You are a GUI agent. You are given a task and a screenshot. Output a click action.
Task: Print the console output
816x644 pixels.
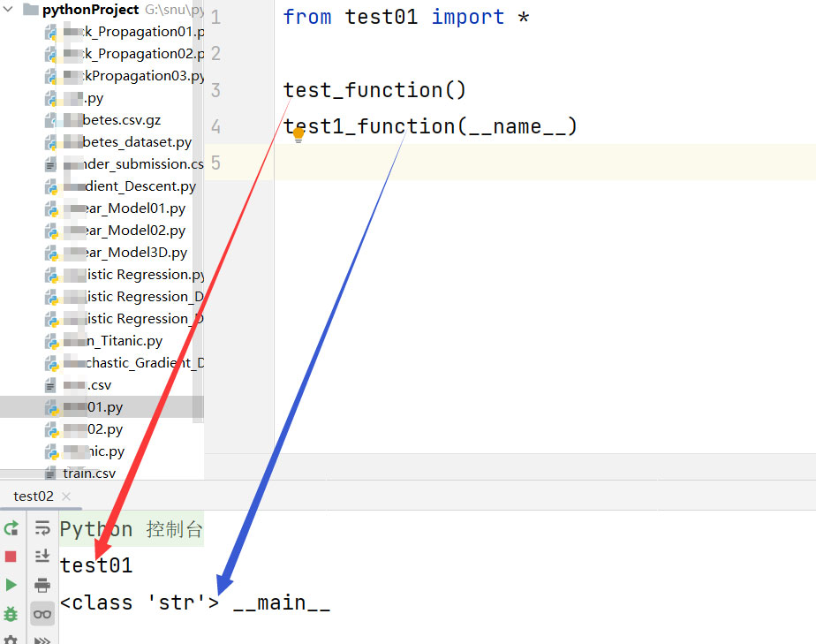coord(42,585)
